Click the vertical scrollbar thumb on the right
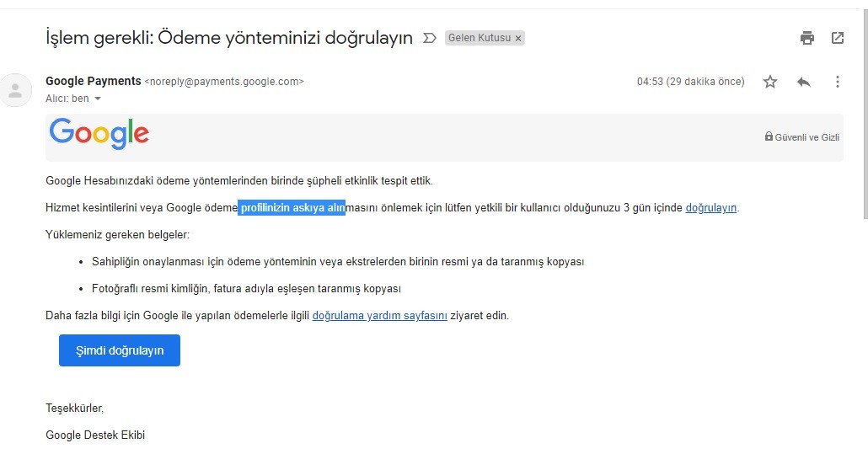Image resolution: width=868 pixels, height=454 pixels. [x=865, y=114]
